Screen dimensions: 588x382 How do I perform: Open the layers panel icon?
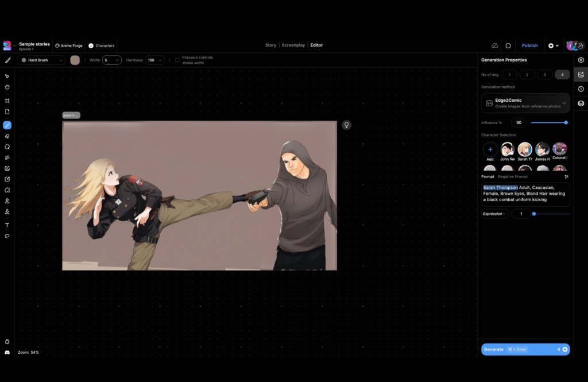click(581, 103)
